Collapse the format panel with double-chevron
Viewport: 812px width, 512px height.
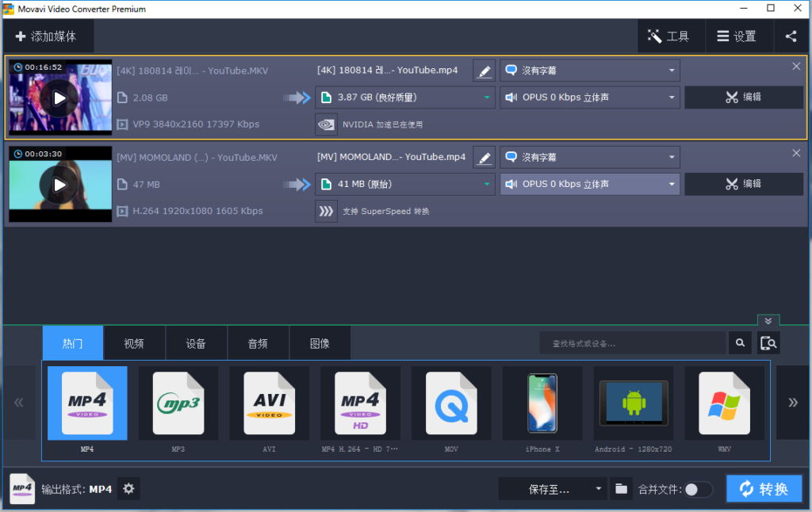tap(768, 320)
